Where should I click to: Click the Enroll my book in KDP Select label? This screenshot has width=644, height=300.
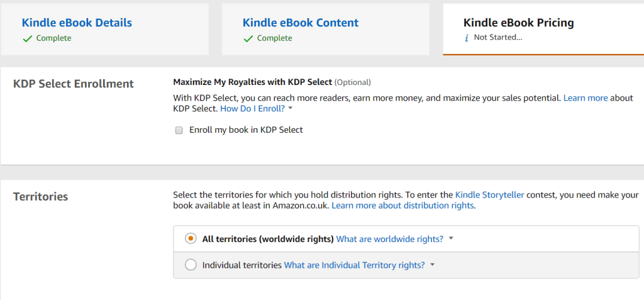[x=246, y=130]
